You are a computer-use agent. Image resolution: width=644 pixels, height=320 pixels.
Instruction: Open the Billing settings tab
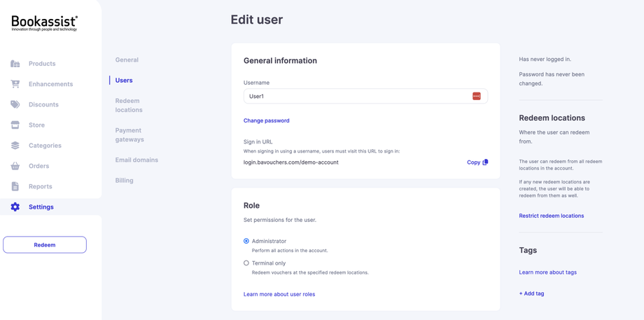click(124, 181)
